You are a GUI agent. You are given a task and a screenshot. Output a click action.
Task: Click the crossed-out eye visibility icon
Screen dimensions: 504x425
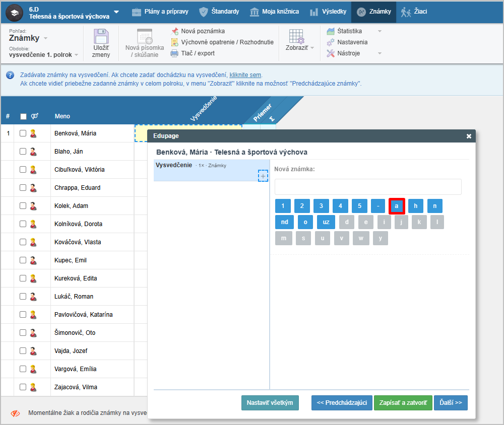15,413
